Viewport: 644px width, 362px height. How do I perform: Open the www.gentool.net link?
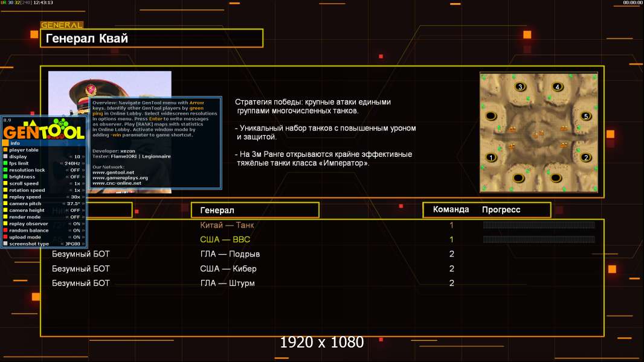click(114, 172)
